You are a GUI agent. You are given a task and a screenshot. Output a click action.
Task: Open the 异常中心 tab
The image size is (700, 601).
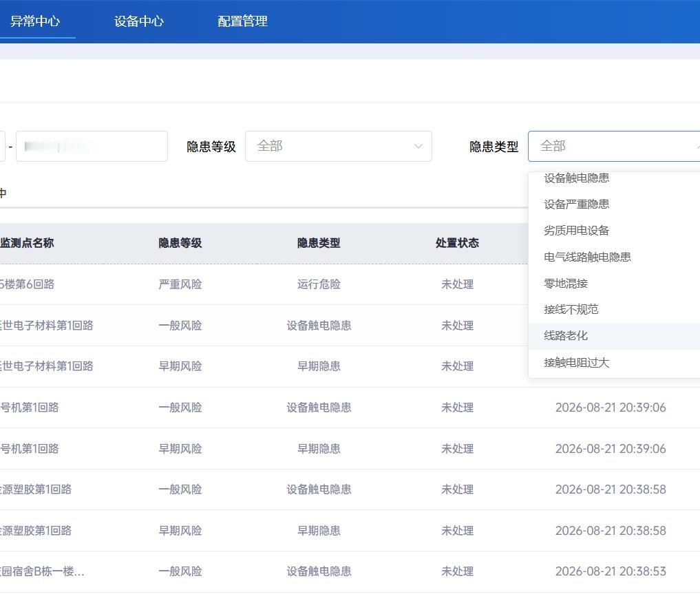coord(35,21)
